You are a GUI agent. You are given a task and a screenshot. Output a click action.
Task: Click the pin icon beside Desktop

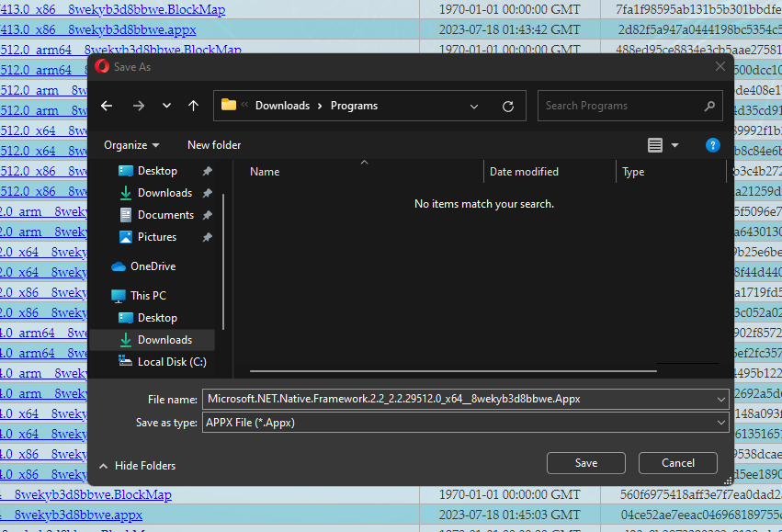tap(208, 171)
